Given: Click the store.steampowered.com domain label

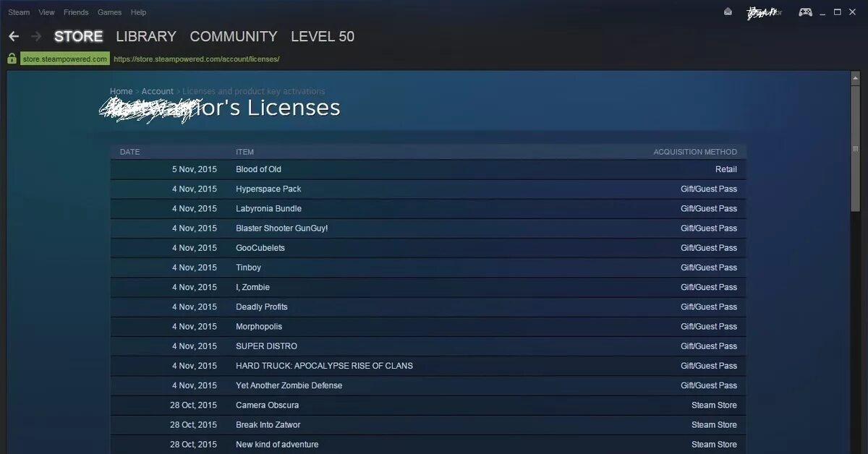Looking at the screenshot, I should (x=65, y=59).
